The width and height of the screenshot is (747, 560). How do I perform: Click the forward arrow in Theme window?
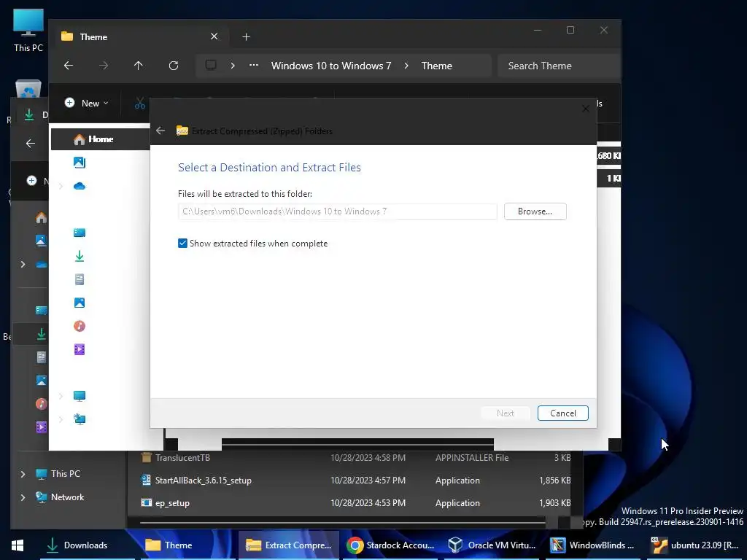(x=104, y=66)
